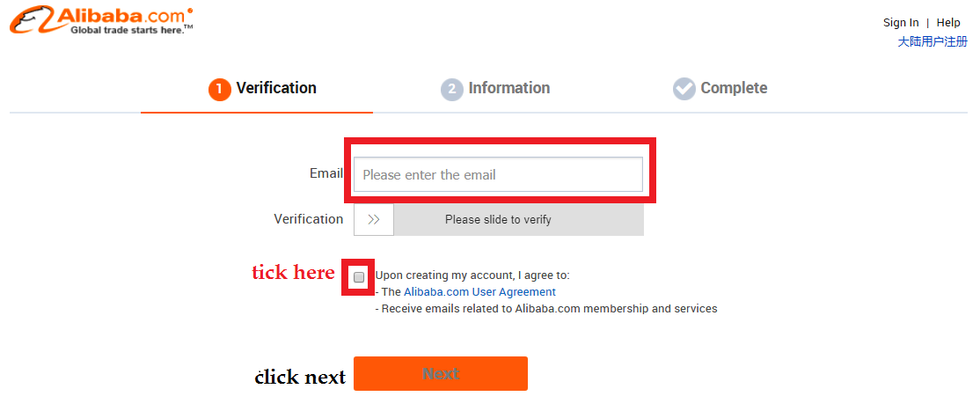
Task: Open the 大陆用户注册 link
Action: click(932, 42)
